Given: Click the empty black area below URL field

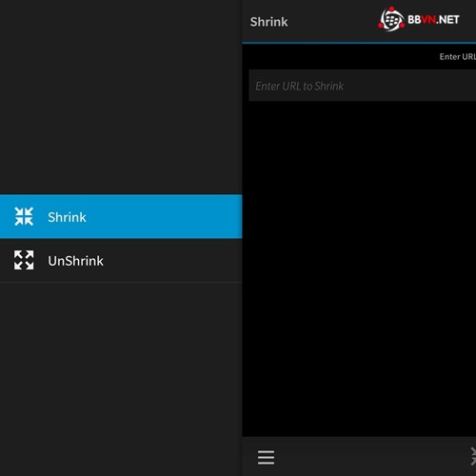Looking at the screenshot, I should point(359,269).
